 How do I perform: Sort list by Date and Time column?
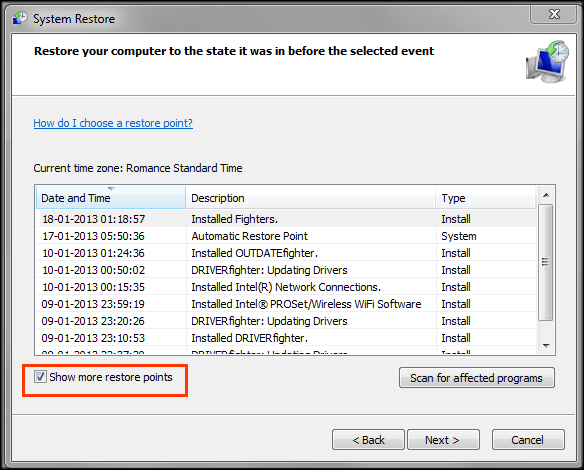(111, 198)
